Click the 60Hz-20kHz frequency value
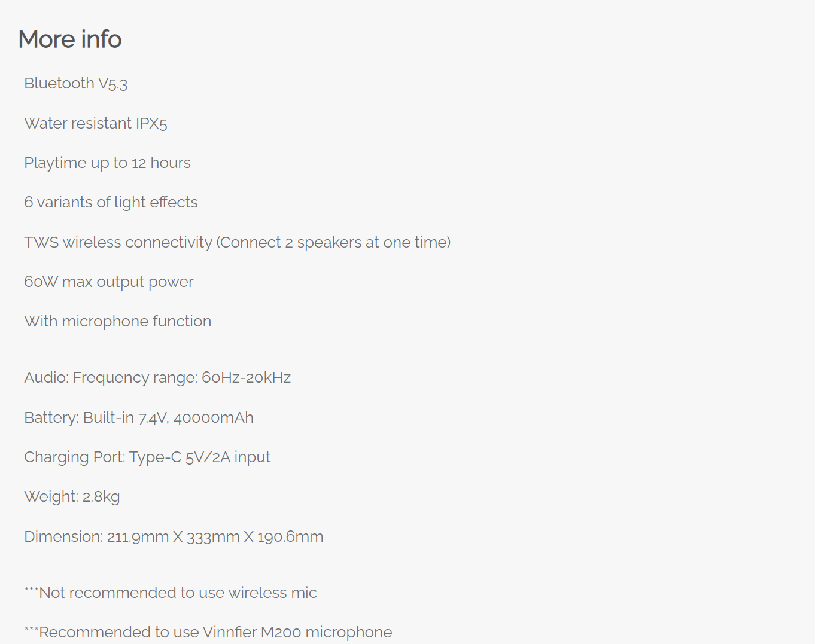815x644 pixels. click(247, 378)
